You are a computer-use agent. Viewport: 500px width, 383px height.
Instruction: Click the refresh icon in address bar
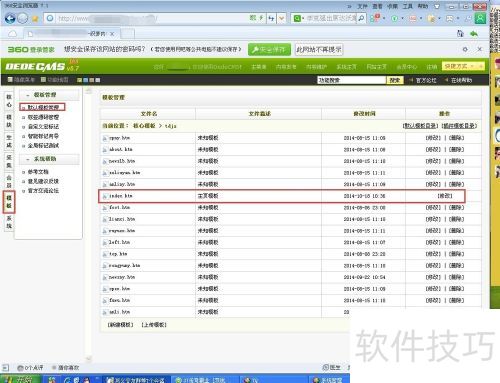(271, 18)
